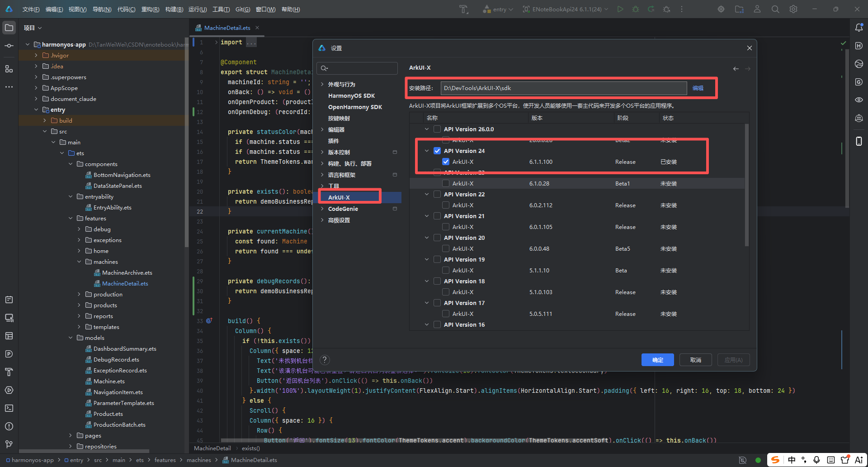Uncheck the API Version 24 checkbox
868x467 pixels.
coord(437,151)
